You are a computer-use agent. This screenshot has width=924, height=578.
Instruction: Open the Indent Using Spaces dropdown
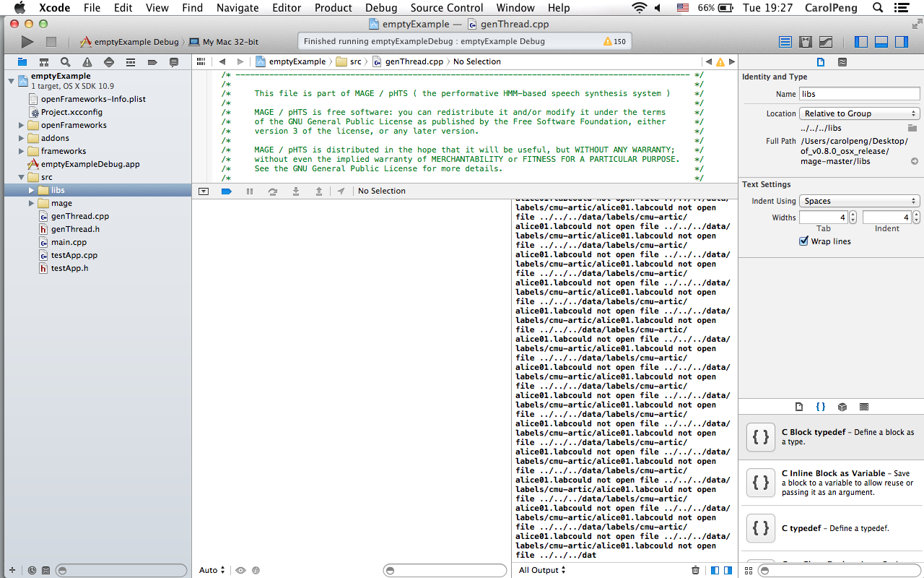[x=859, y=201]
